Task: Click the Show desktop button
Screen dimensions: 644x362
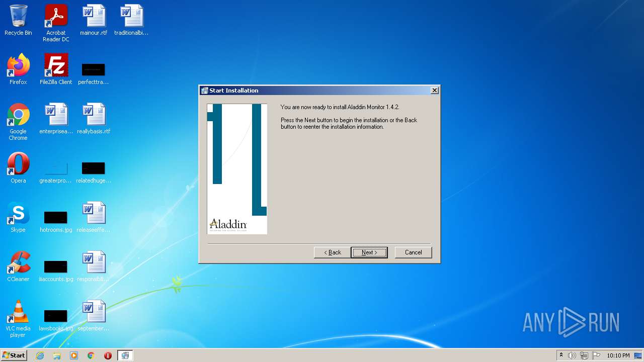Action: click(x=639, y=355)
